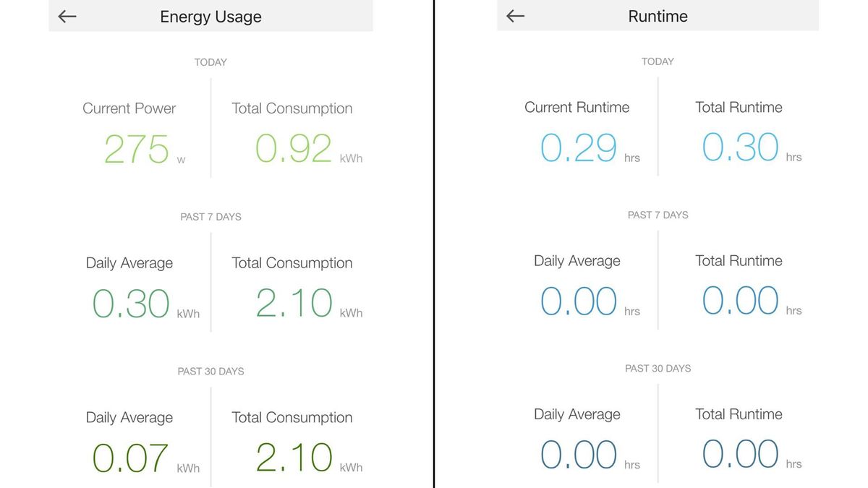Select the Current Runtime 0.29 hrs value
Screen dimensions: 868x488
[579, 148]
